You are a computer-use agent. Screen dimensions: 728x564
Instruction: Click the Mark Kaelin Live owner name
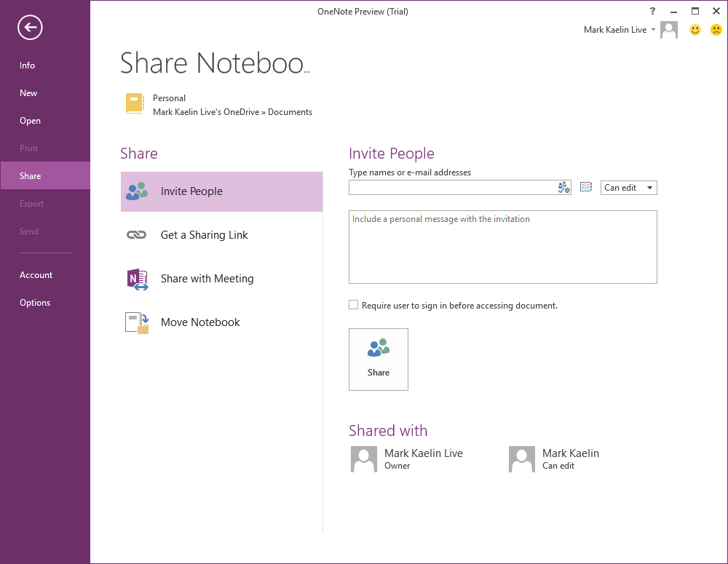click(424, 453)
